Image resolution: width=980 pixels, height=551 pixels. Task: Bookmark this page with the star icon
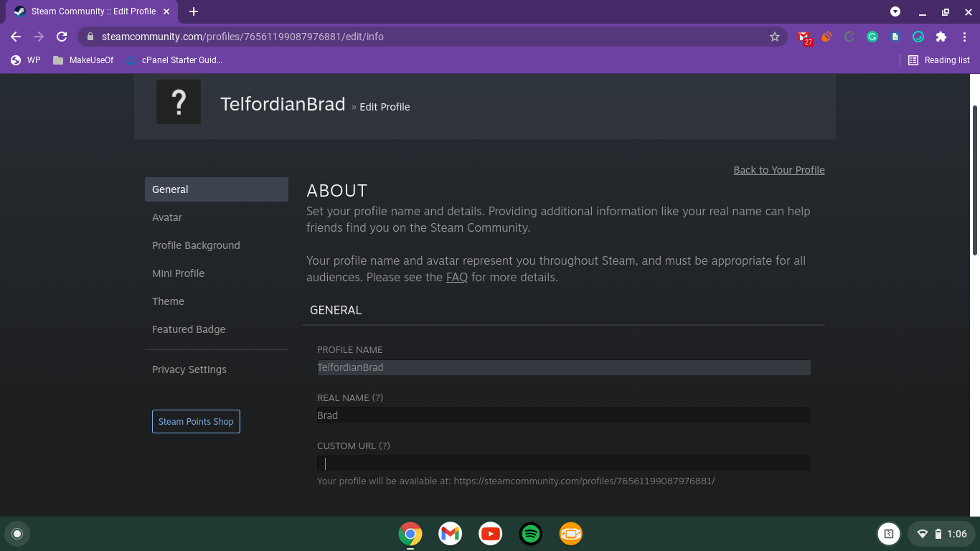[775, 37]
